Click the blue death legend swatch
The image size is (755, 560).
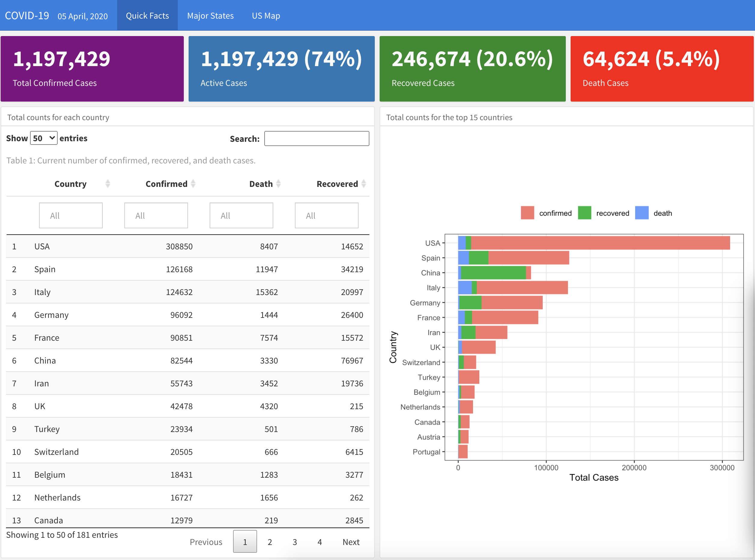[641, 213]
